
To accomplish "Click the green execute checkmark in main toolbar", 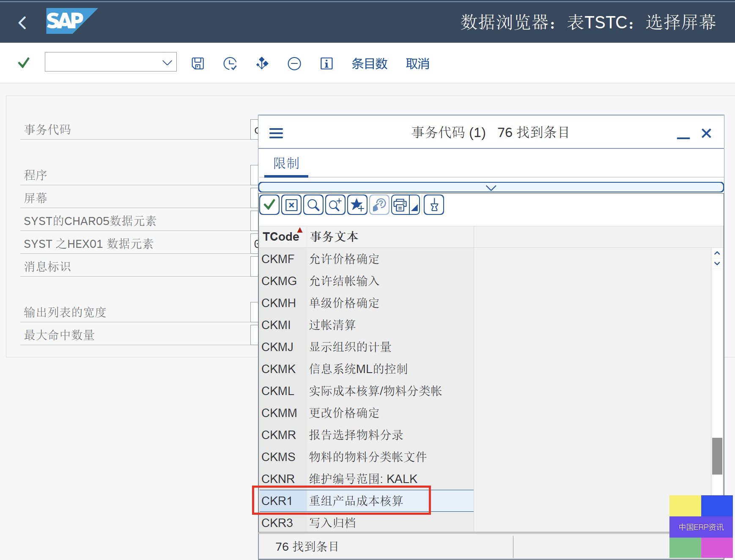I will [x=24, y=63].
